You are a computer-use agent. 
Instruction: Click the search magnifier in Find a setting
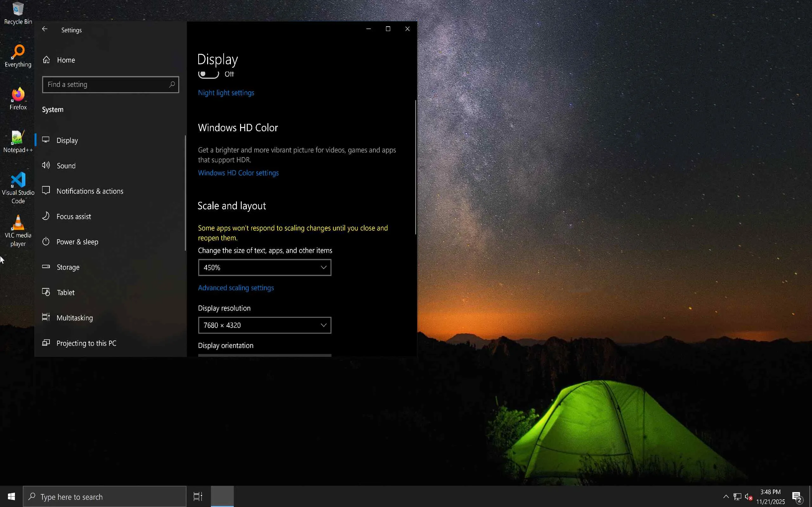click(172, 85)
